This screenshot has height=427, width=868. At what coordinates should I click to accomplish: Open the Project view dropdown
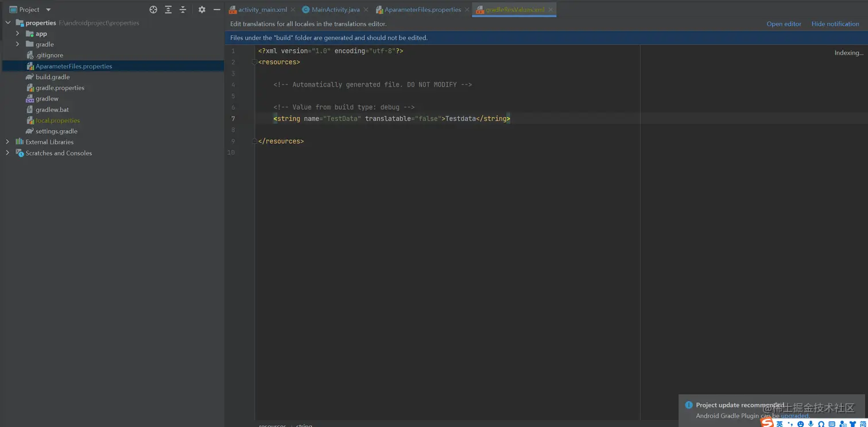48,10
